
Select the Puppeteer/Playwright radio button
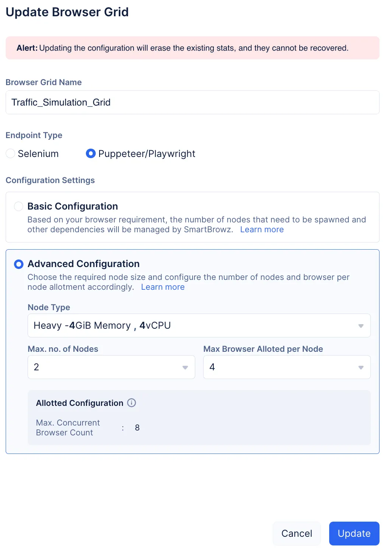point(91,153)
